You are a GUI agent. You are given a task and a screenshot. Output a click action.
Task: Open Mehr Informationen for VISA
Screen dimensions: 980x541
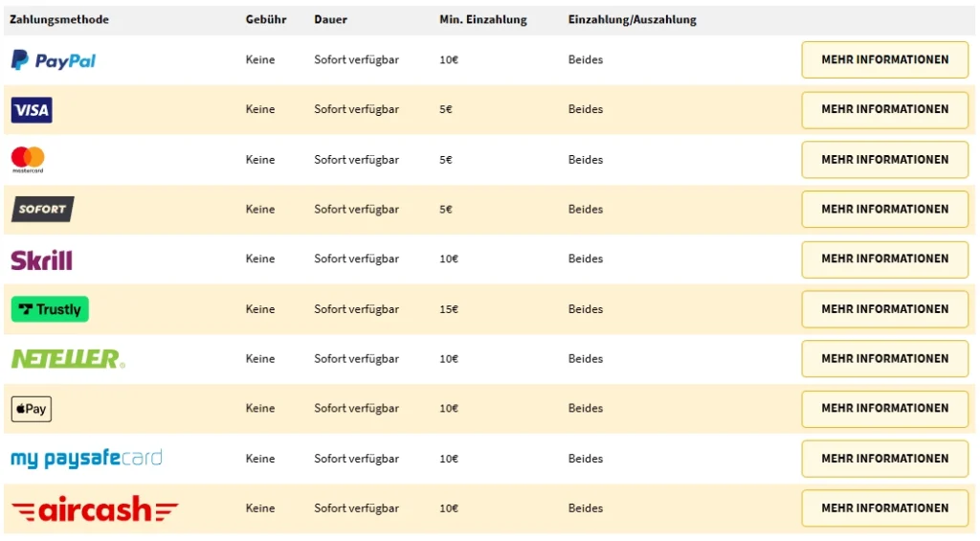coord(884,109)
